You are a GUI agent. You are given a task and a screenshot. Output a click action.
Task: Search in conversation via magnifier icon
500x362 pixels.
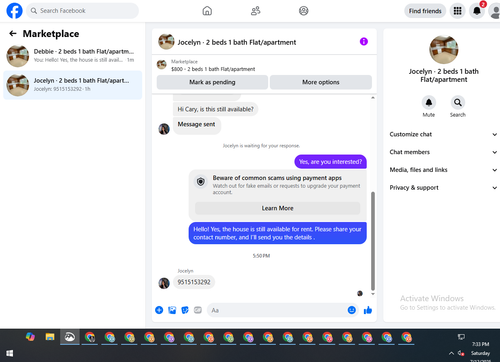coord(458,102)
